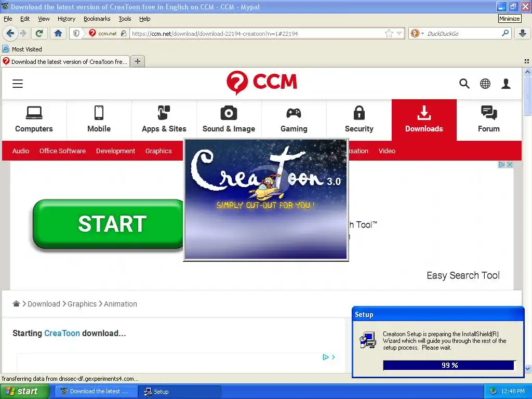
Task: Click the address bar URL field
Action: 257,33
